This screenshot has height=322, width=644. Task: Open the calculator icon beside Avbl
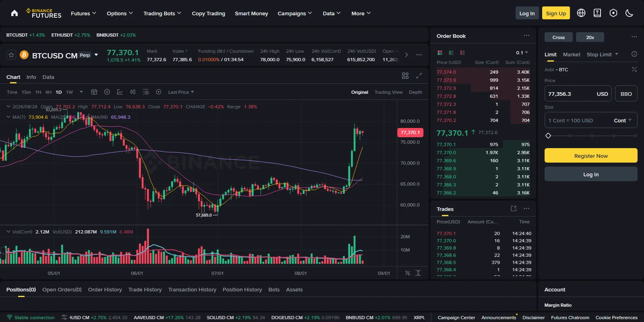[x=634, y=70]
